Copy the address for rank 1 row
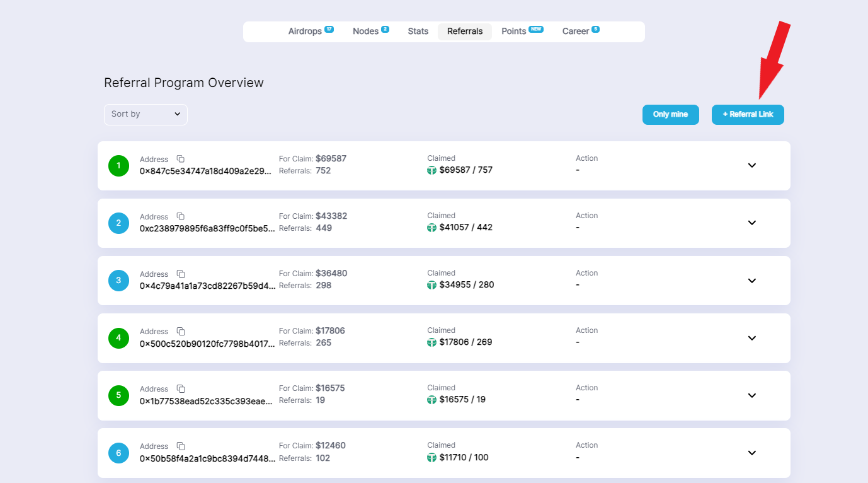The width and height of the screenshot is (868, 483). [181, 159]
